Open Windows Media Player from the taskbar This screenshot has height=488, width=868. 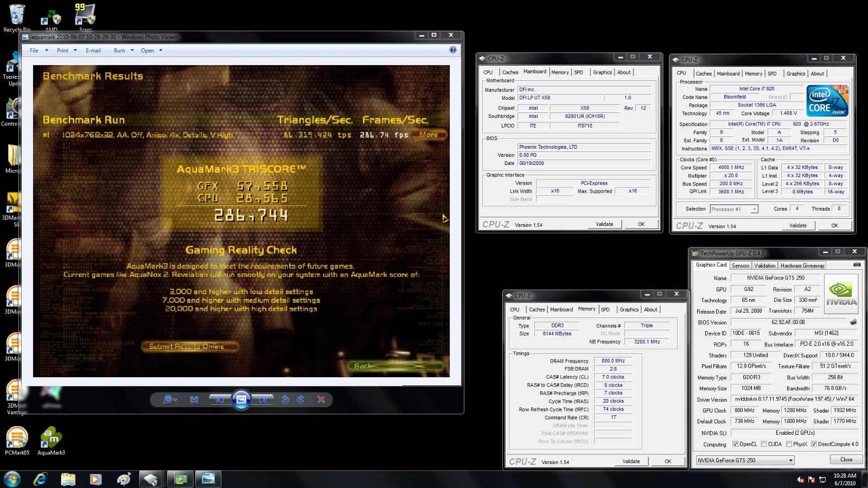(95, 479)
